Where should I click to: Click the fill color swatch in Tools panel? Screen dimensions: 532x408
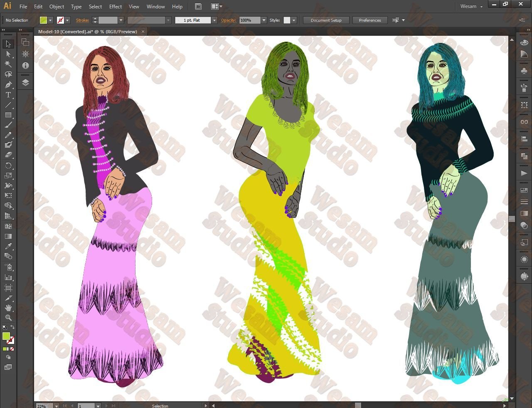coord(6,336)
